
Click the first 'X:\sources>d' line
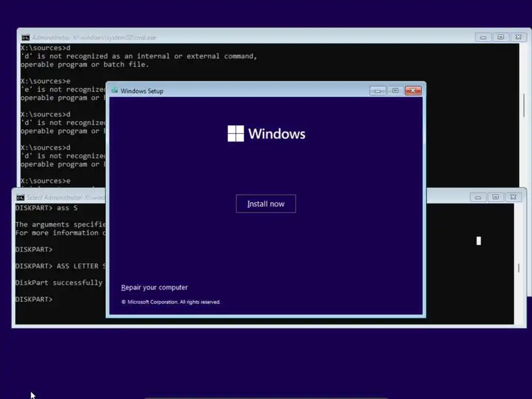pyautogui.click(x=46, y=48)
